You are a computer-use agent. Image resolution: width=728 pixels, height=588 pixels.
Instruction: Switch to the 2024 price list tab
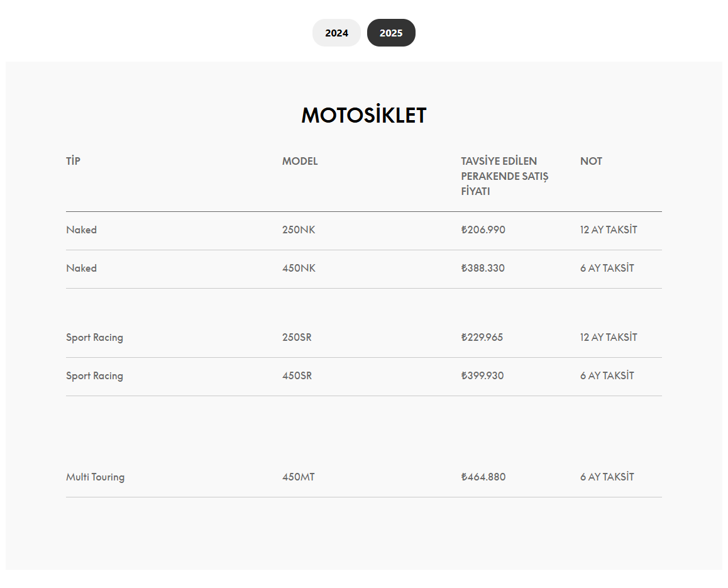336,33
